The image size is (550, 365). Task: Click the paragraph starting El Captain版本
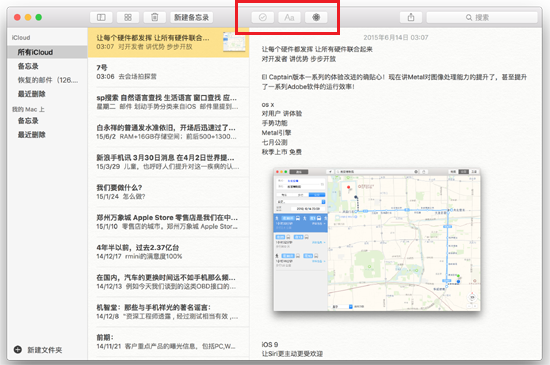coord(394,82)
